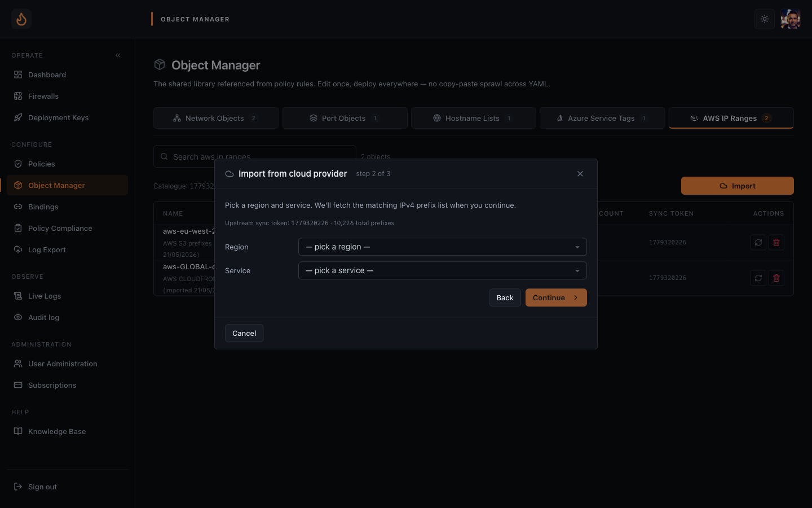This screenshot has width=812, height=508.
Task: Open Firewalls in sidebar
Action: [x=68, y=96]
